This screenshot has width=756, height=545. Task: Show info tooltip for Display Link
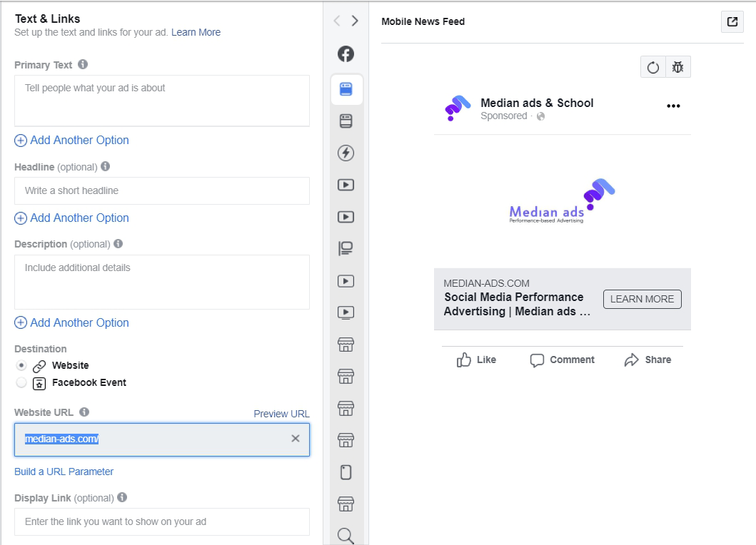pyautogui.click(x=123, y=497)
